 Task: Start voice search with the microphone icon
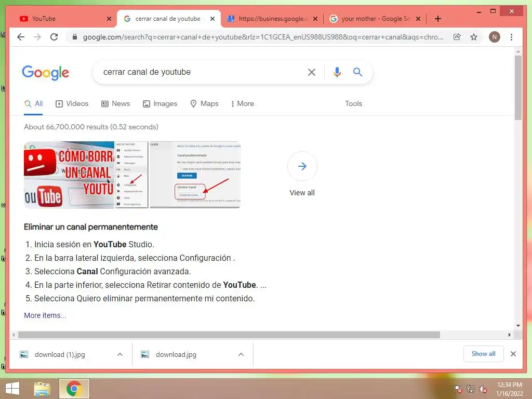tap(337, 72)
